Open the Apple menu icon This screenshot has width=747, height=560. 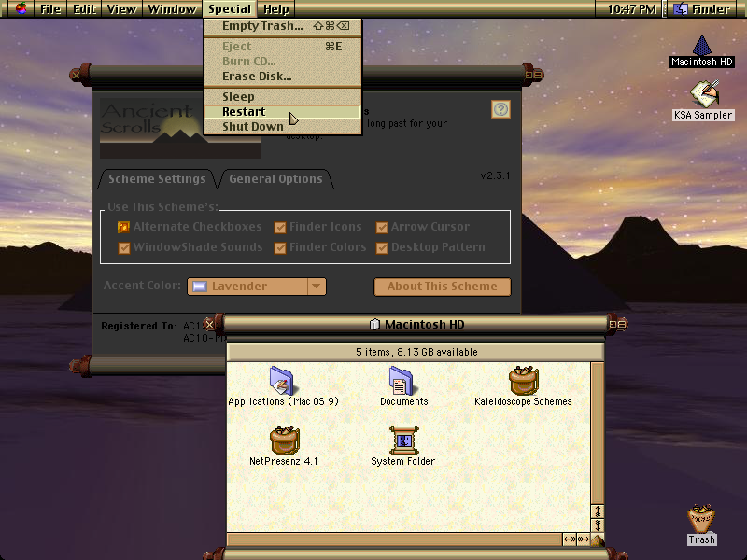pos(21,8)
